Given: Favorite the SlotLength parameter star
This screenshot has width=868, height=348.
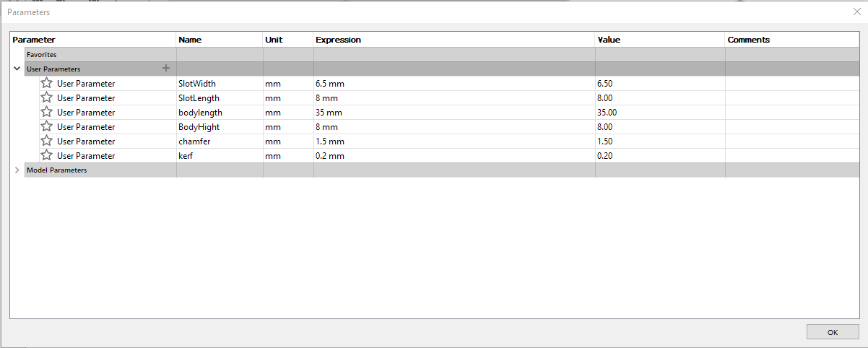Looking at the screenshot, I should point(47,97).
